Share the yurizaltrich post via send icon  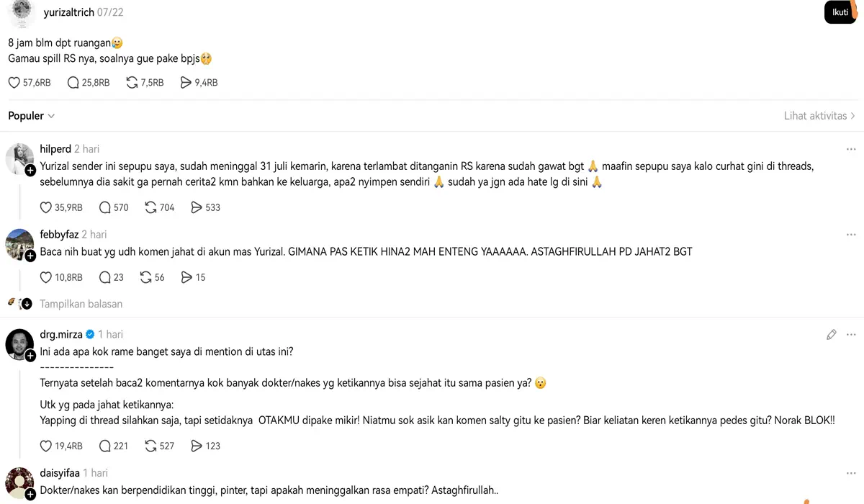point(186,83)
